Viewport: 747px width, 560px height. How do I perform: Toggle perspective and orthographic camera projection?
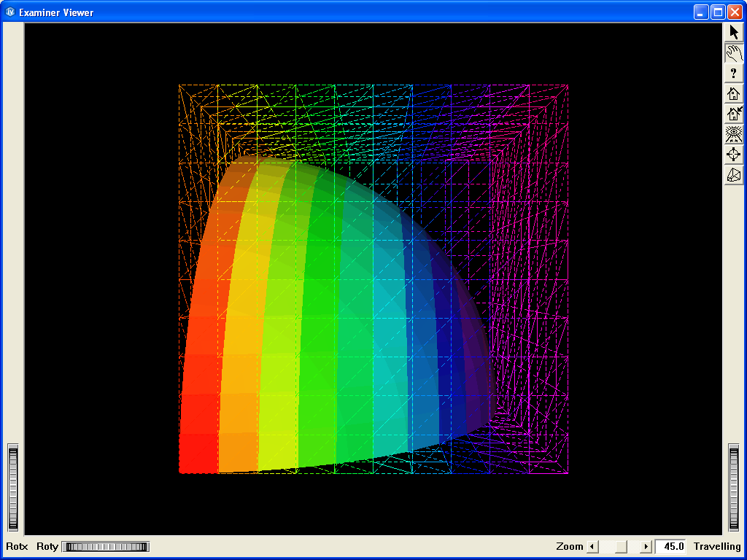click(733, 175)
